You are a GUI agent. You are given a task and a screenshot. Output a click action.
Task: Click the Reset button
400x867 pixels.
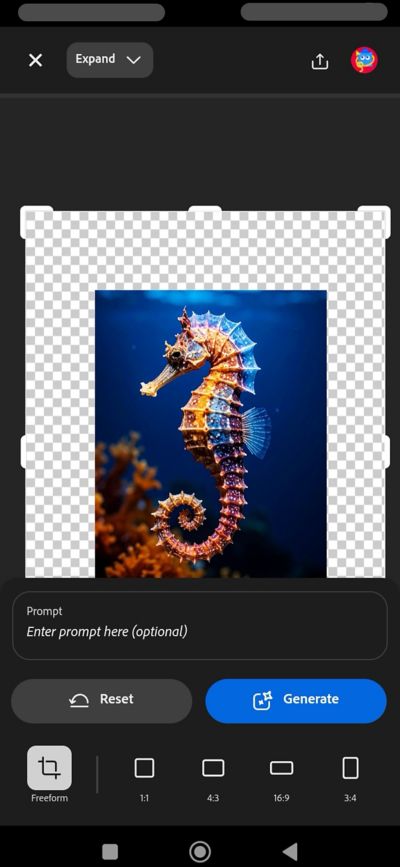tap(101, 701)
